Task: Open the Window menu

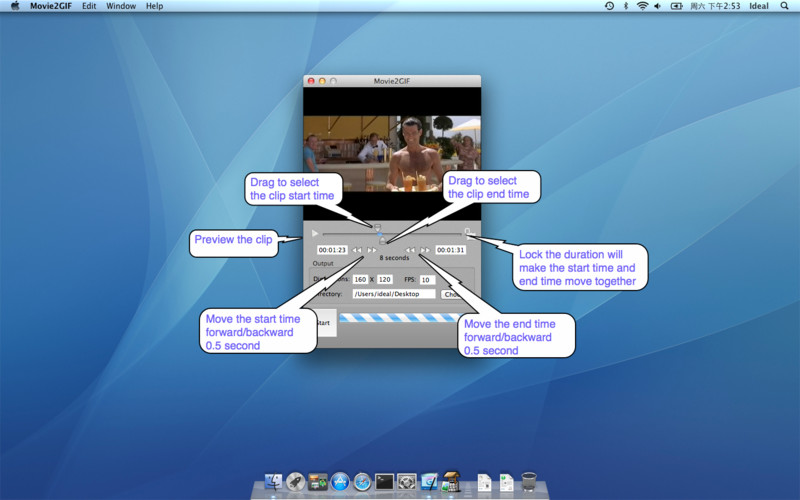Action: click(x=121, y=6)
